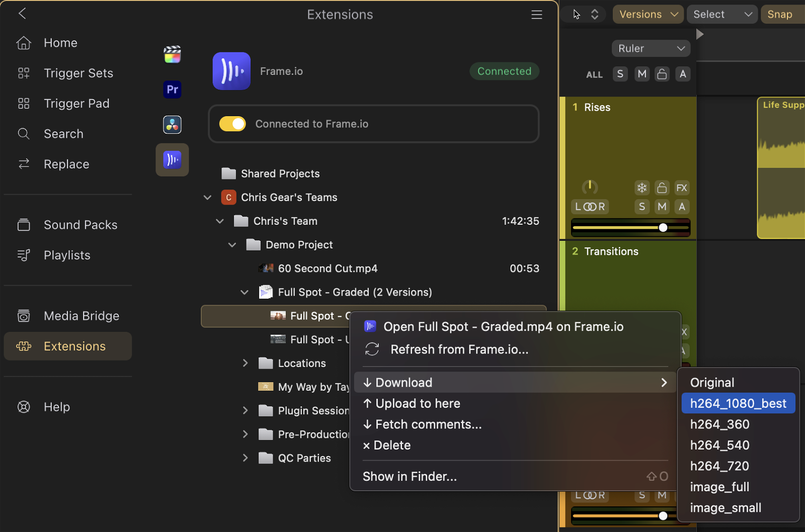Toggle automation for ALL tracks
The width and height of the screenshot is (805, 532).
point(683,74)
